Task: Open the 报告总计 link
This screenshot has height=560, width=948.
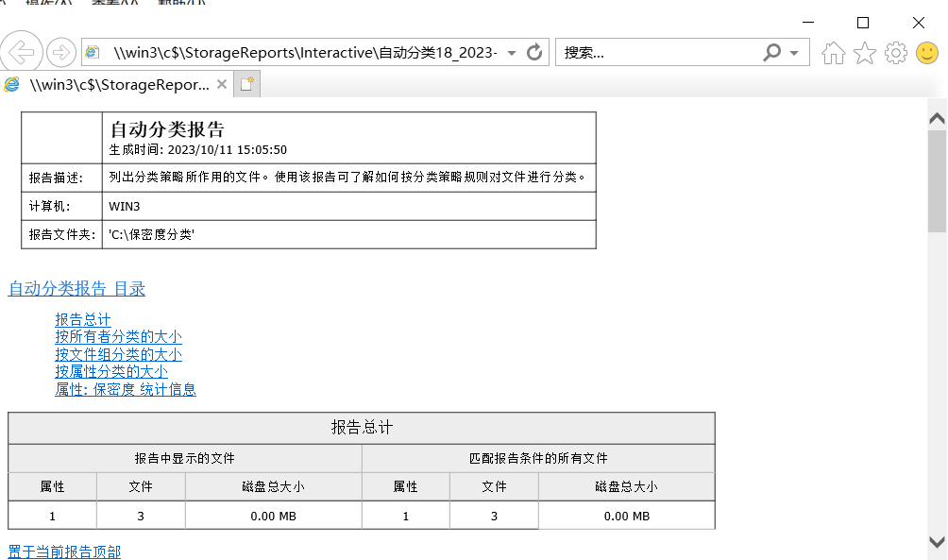Action: point(83,319)
